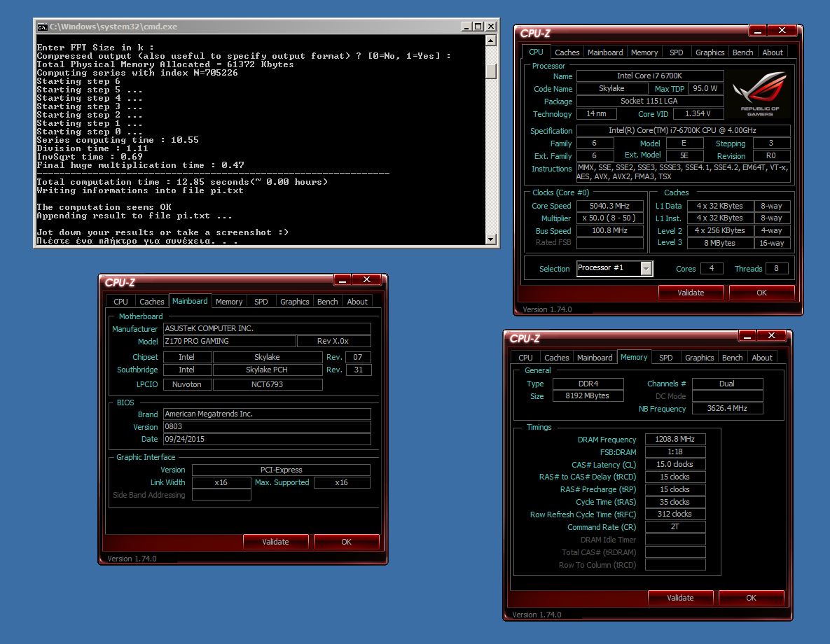
Task: Switch to Caches tab in Mainboard window
Action: coord(152,302)
